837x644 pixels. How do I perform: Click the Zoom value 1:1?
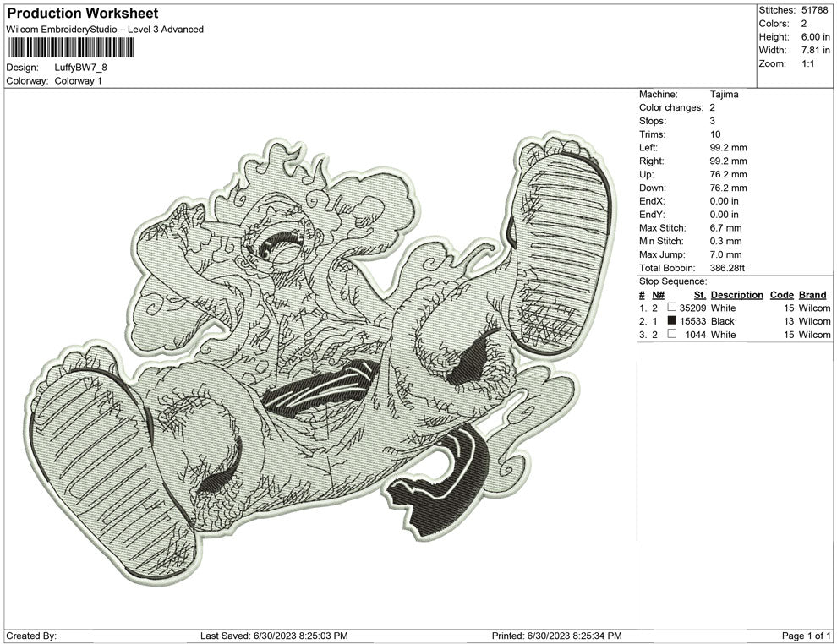807,63
